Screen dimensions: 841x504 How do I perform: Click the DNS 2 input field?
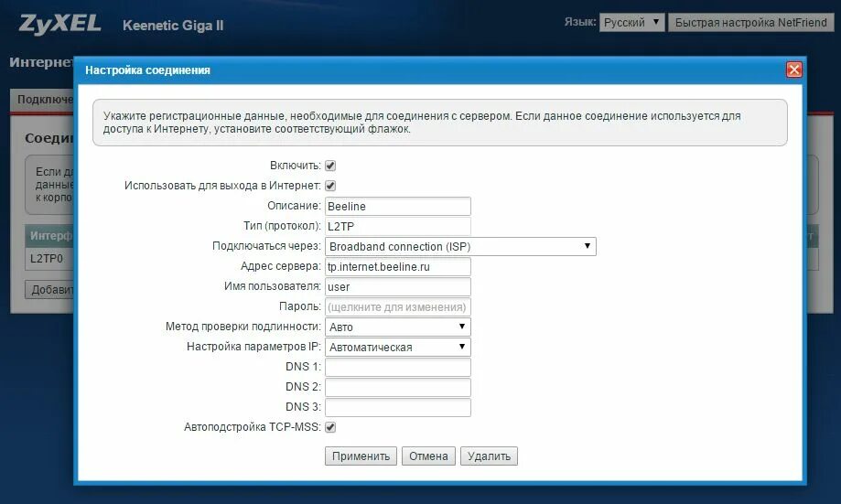pos(397,387)
